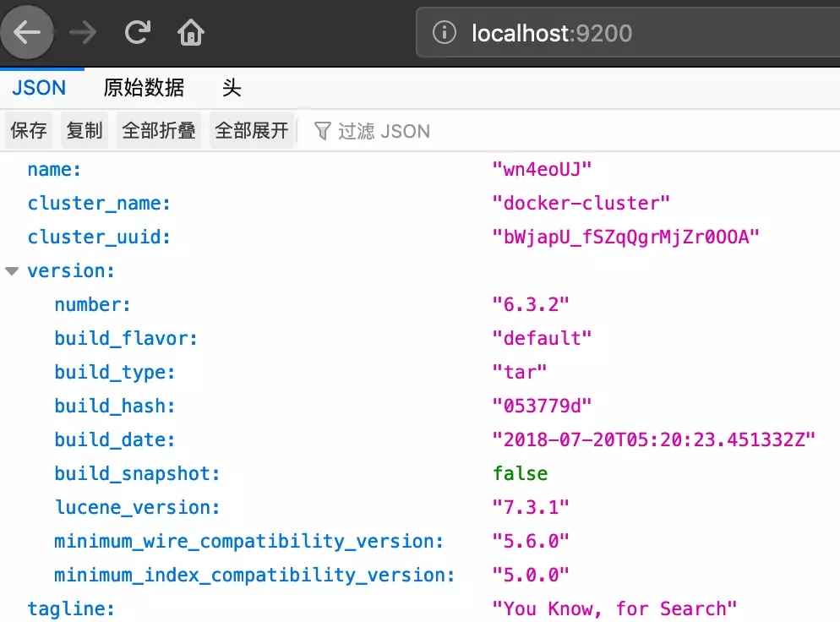Click the cluster_uuid value string

(x=625, y=237)
